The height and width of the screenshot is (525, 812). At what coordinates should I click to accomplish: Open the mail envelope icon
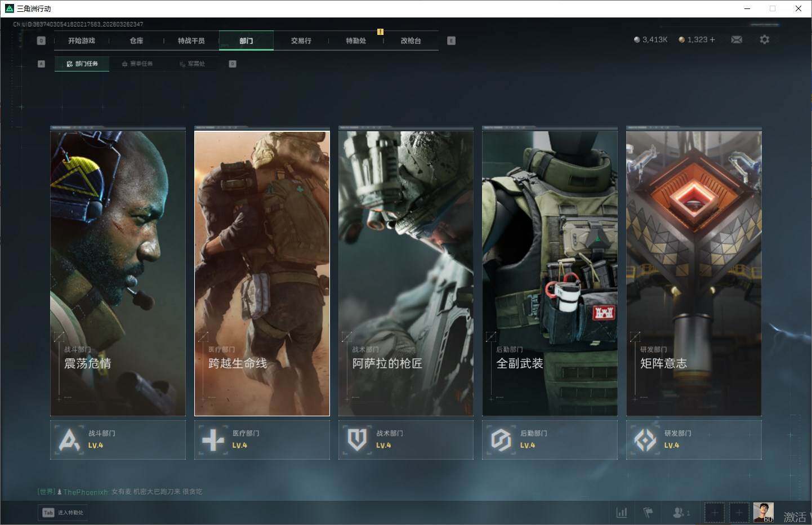click(x=736, y=39)
